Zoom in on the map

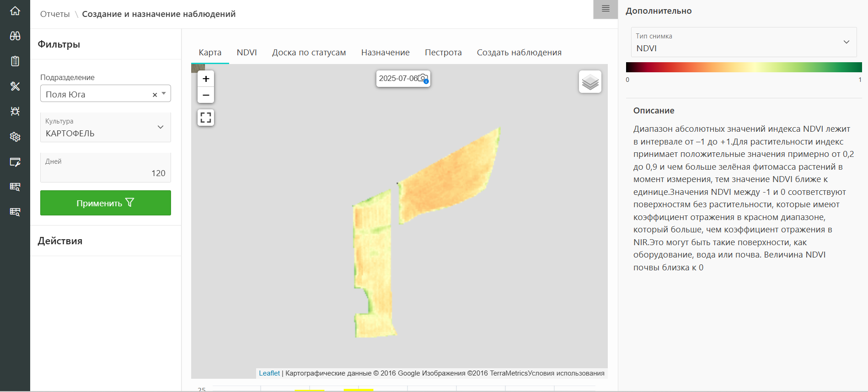tap(206, 79)
